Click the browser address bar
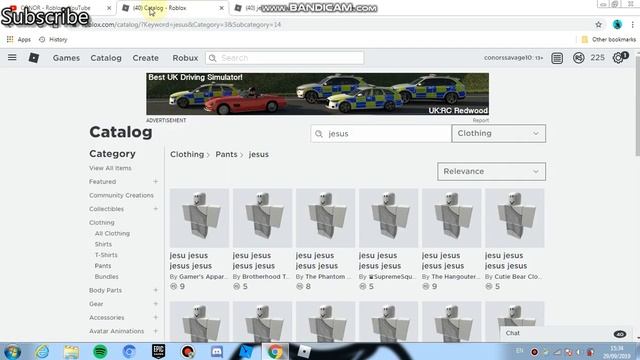This screenshot has width=640, height=360. pos(327,24)
